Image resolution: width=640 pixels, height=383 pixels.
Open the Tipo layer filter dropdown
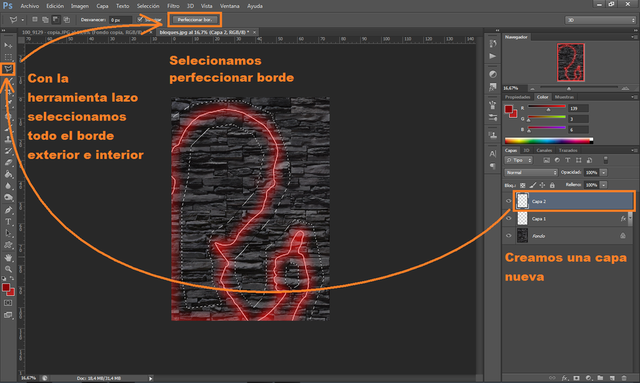(x=519, y=160)
